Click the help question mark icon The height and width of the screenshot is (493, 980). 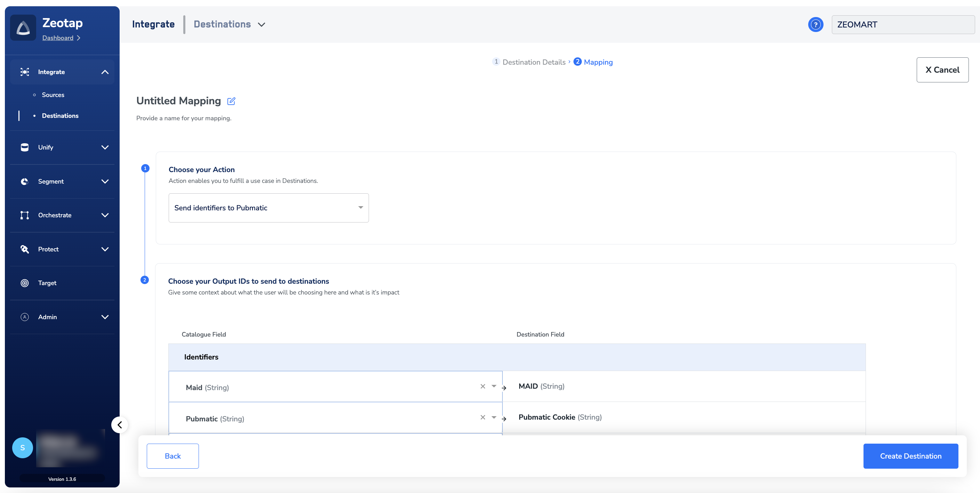(815, 25)
